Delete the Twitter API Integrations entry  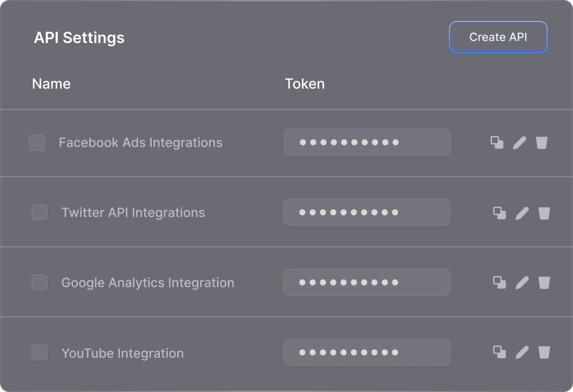coord(544,213)
